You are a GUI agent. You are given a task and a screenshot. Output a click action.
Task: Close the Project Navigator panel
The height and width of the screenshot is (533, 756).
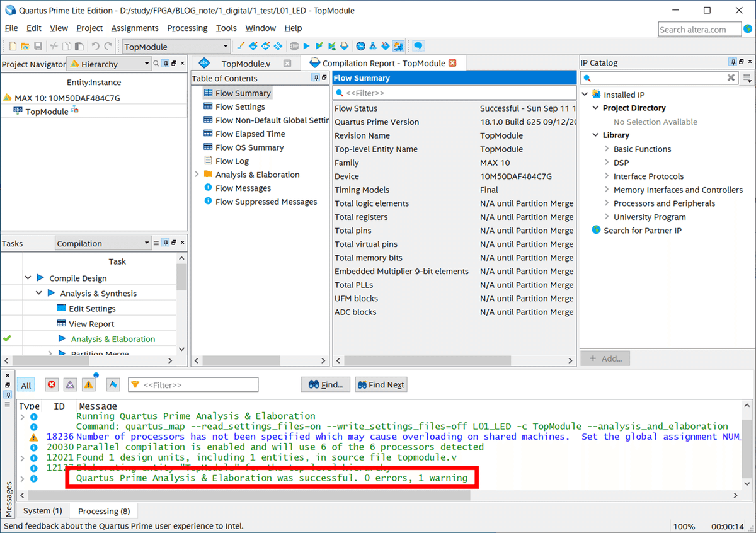183,64
